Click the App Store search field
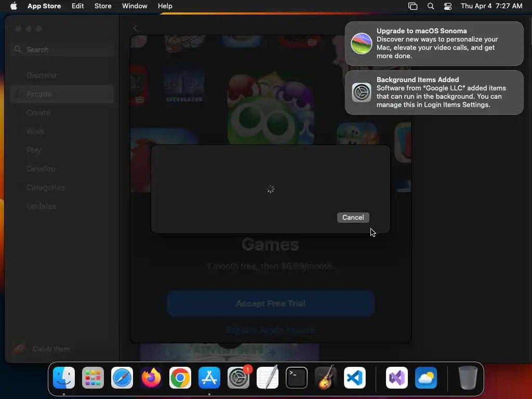Viewport: 532px width, 399px height. click(62, 49)
